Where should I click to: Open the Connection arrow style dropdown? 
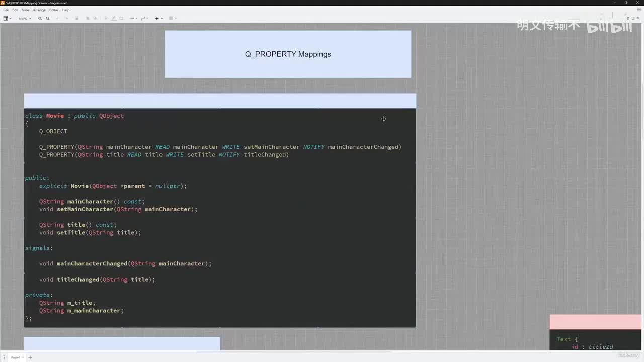(133, 19)
